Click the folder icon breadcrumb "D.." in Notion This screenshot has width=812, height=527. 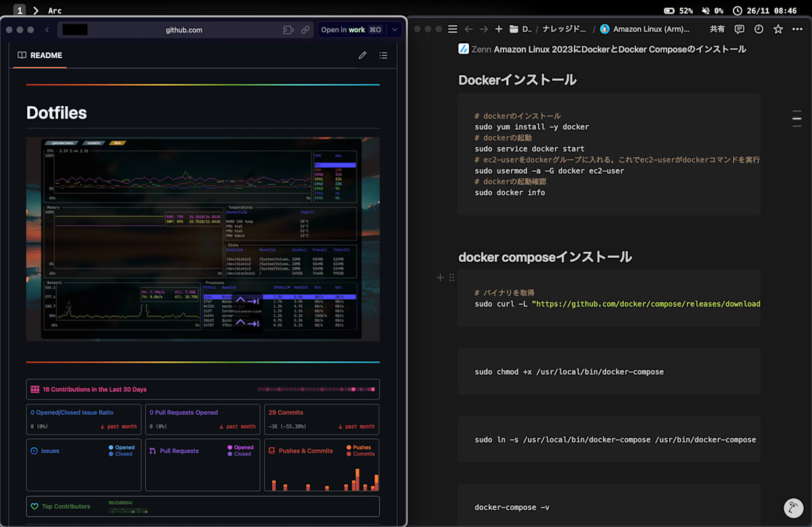point(520,29)
